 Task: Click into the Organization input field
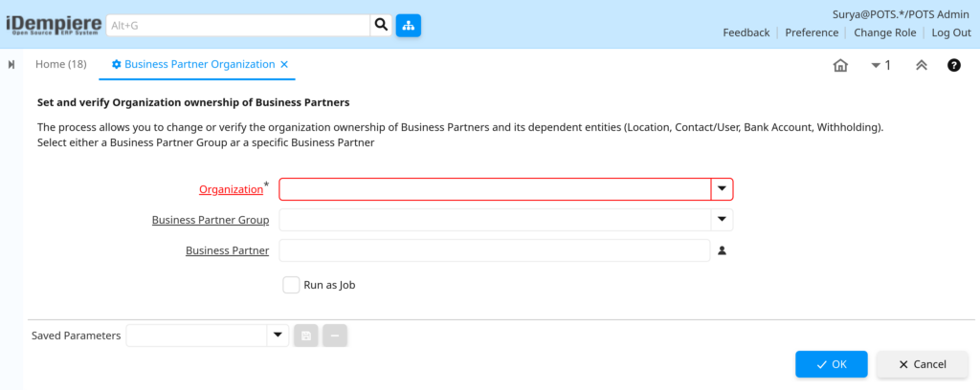495,189
